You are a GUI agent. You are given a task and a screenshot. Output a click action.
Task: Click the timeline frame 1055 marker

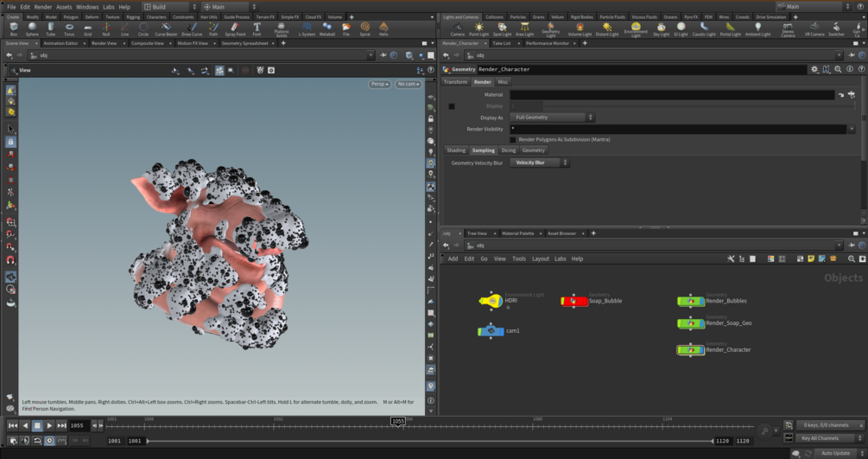coord(398,421)
